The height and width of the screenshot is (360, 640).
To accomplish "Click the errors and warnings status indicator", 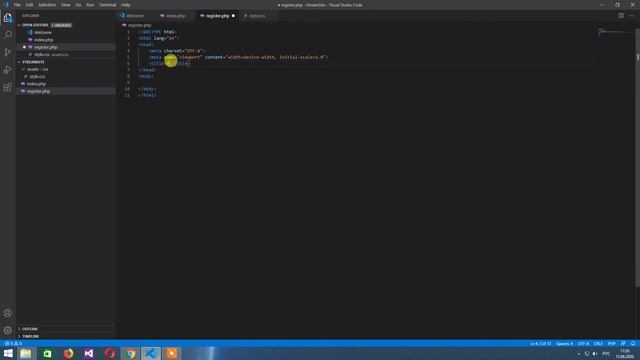I will (13, 344).
